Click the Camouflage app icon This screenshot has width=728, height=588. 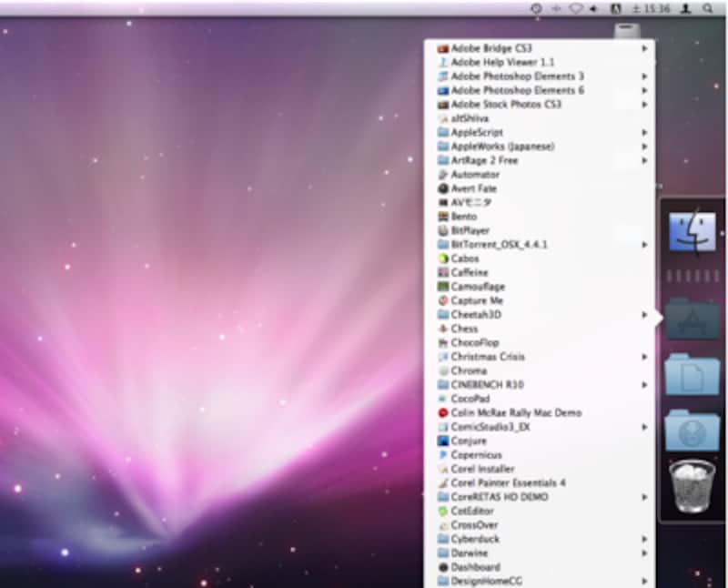(x=443, y=287)
